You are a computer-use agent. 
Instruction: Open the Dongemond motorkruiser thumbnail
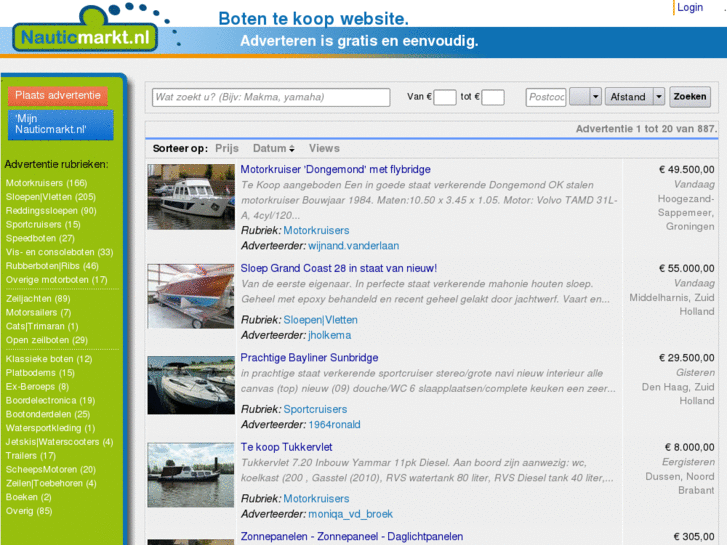(x=190, y=197)
